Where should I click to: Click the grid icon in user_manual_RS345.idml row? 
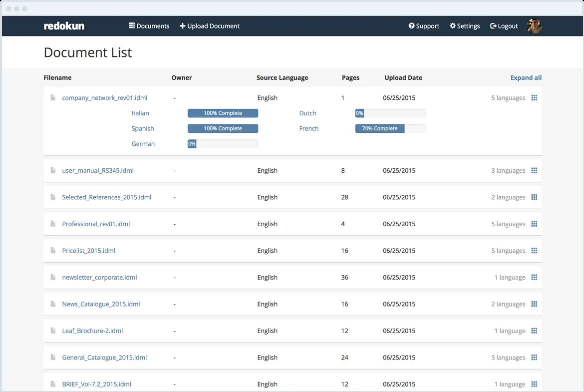coord(534,171)
